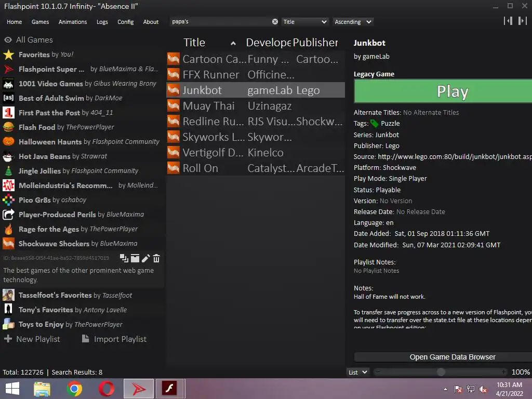Click the Jingle Jollies tree icon
This screenshot has width=532, height=399.
click(x=8, y=171)
